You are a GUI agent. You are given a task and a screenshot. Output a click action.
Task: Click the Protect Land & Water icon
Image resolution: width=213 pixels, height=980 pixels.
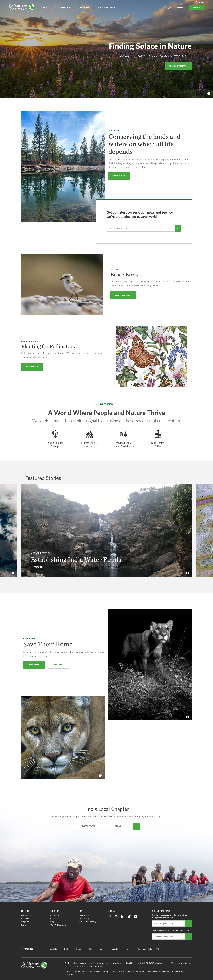[89, 434]
